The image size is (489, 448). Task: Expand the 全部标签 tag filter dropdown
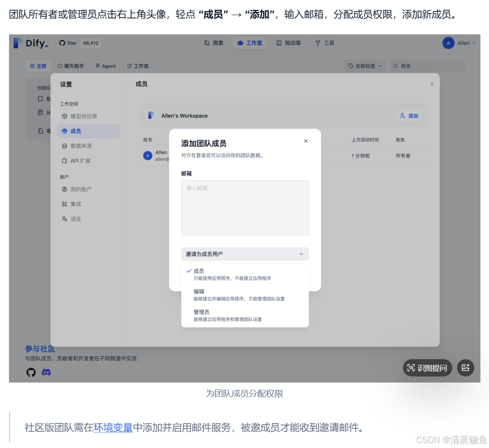coord(365,66)
